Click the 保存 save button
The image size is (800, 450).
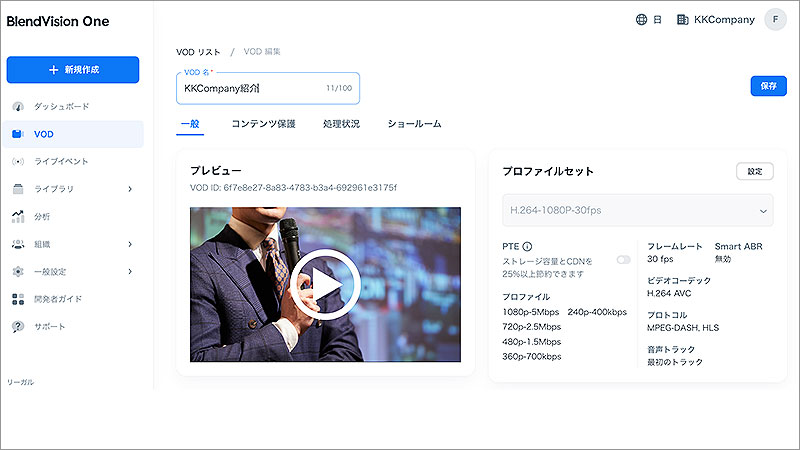click(768, 86)
